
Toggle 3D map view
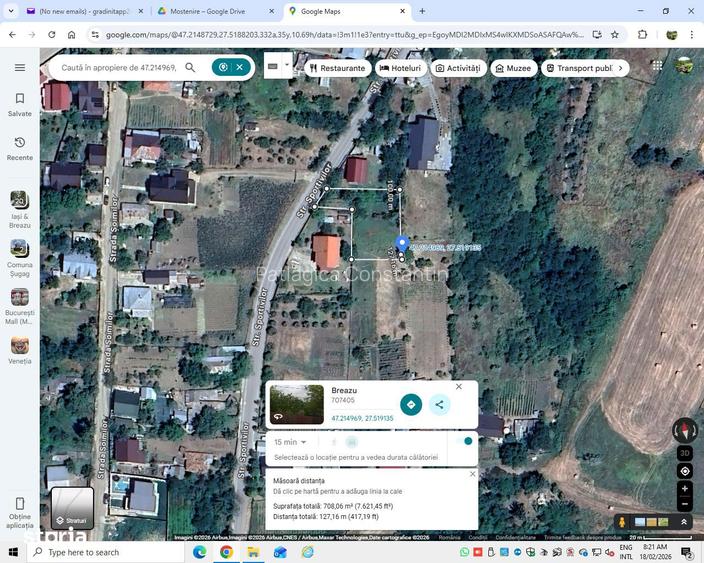684,453
